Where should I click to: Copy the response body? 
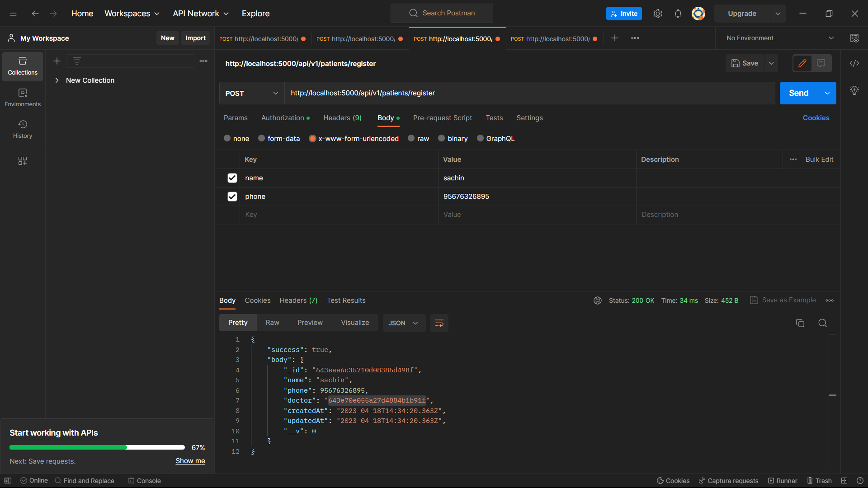(800, 323)
